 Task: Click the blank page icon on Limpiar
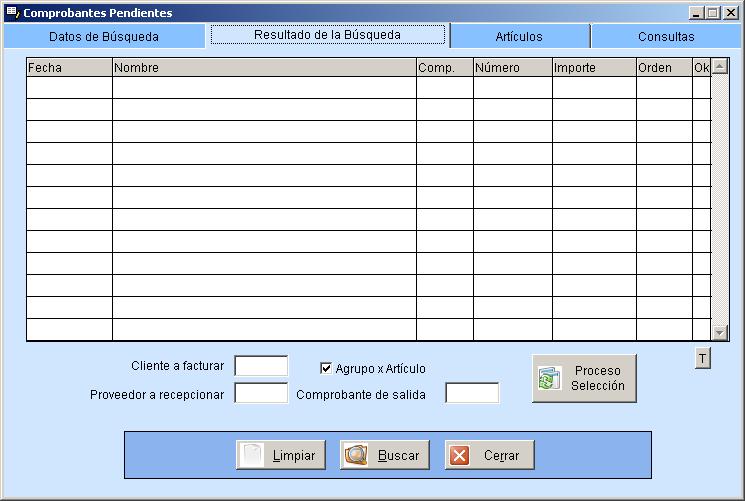[x=254, y=455]
